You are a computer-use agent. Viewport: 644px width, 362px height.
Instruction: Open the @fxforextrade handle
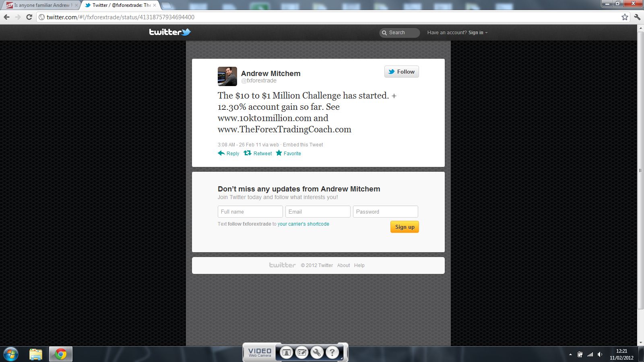point(259,80)
